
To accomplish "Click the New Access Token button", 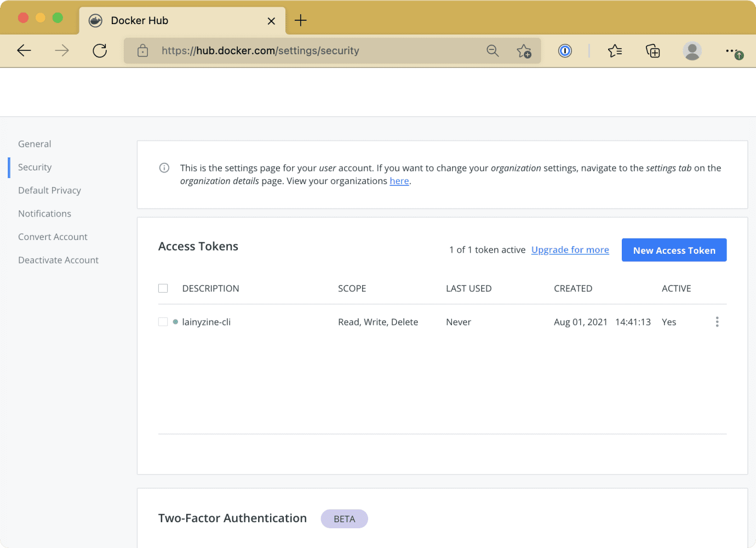I will [x=674, y=250].
